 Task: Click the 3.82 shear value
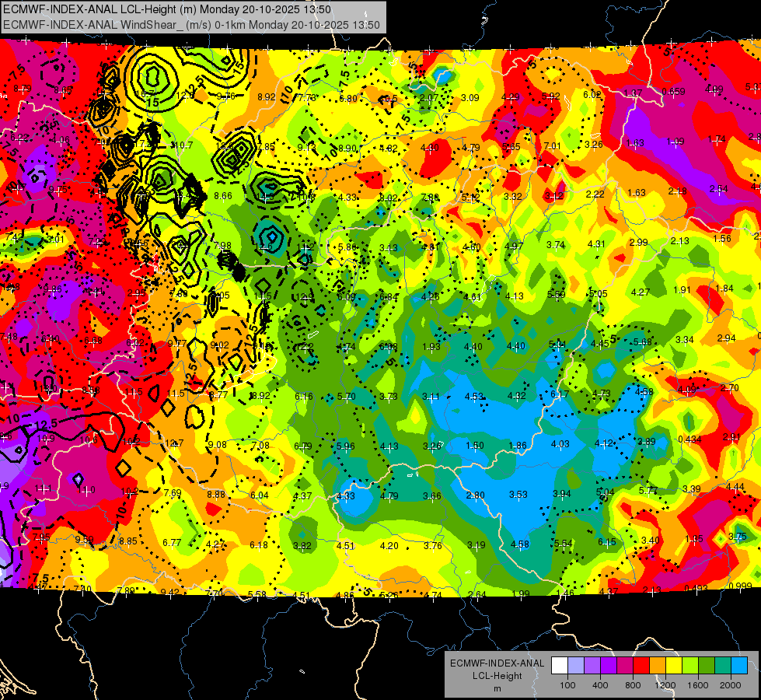click(x=302, y=546)
